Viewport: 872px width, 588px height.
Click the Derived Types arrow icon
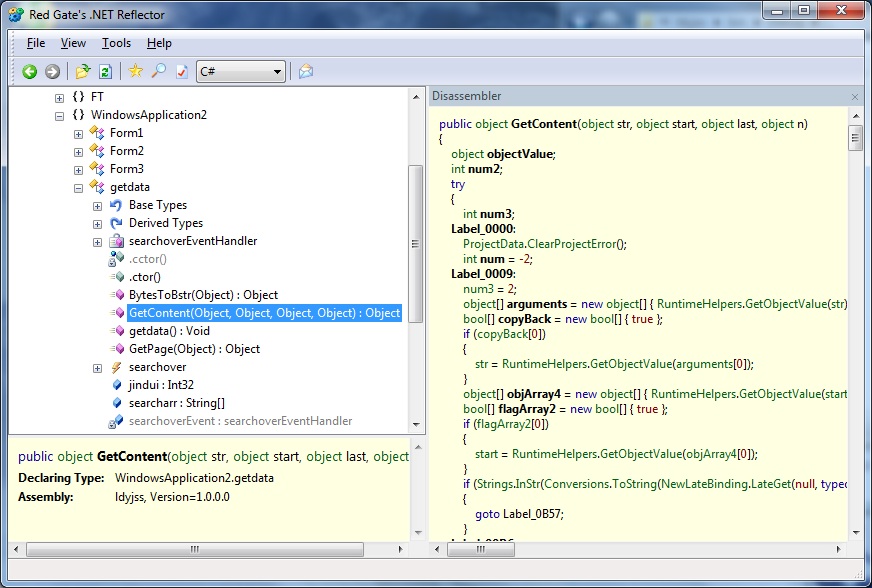click(x=116, y=223)
